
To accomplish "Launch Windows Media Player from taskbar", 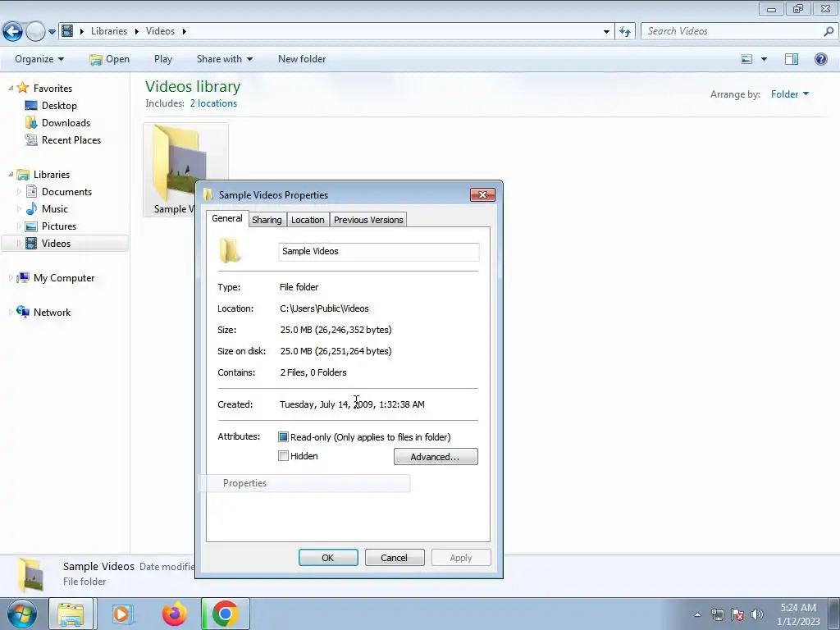I will click(122, 614).
